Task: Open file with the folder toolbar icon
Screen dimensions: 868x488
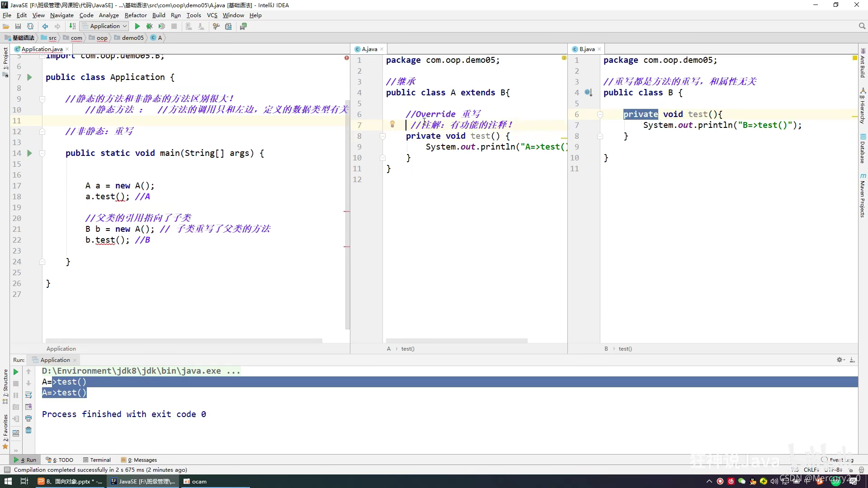Action: [x=6, y=26]
